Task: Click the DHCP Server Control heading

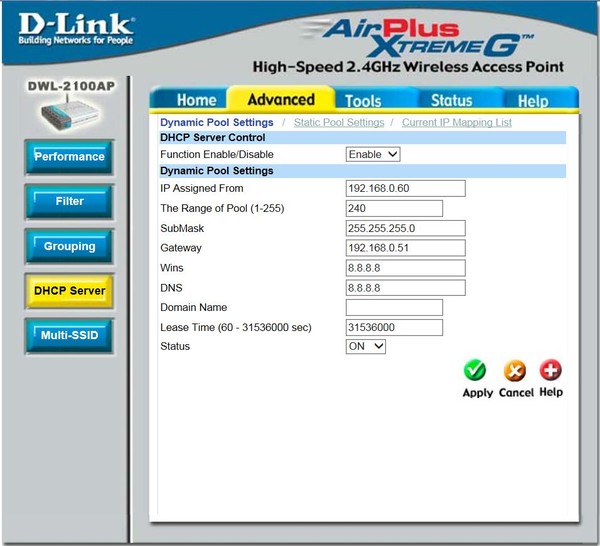Action: [x=212, y=137]
